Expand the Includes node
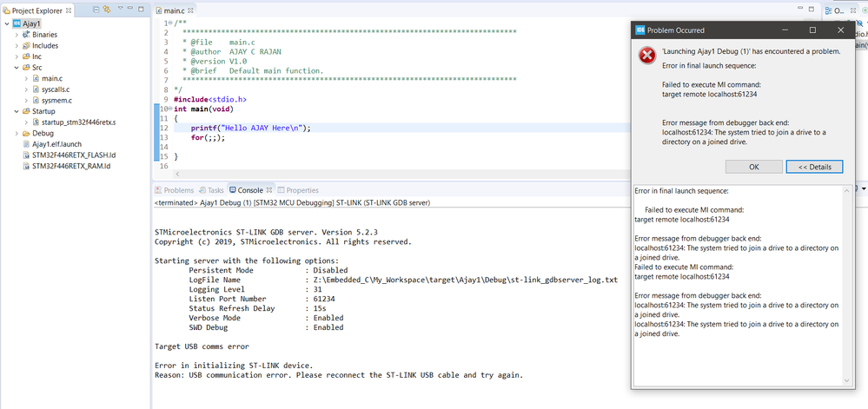The image size is (868, 409). click(x=17, y=46)
